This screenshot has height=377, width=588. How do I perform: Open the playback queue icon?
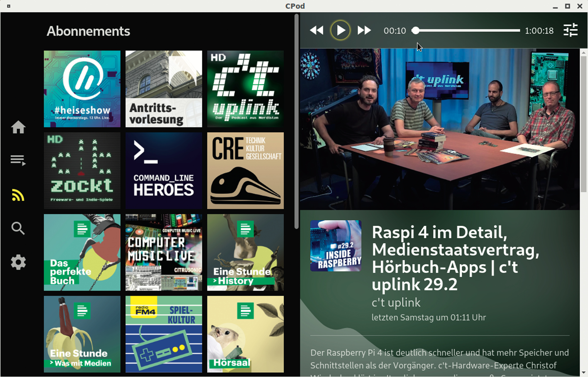18,160
